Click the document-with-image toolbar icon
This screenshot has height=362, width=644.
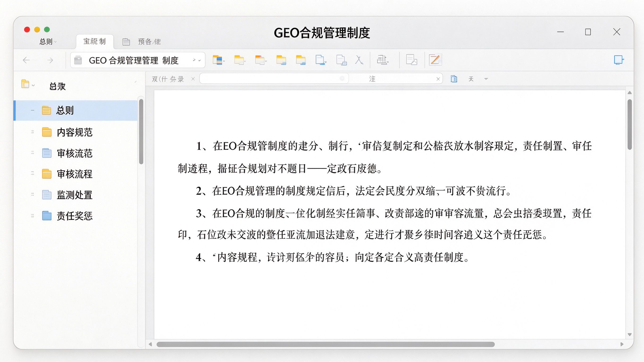coord(411,60)
